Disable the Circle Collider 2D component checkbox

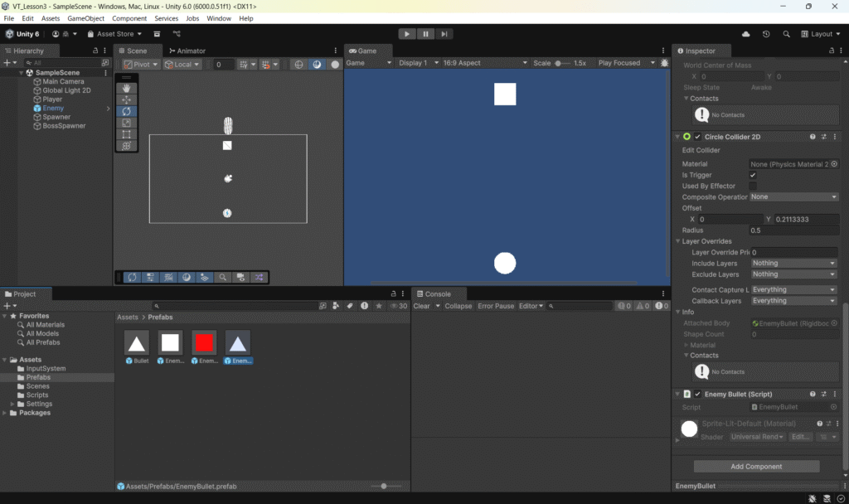tap(697, 137)
